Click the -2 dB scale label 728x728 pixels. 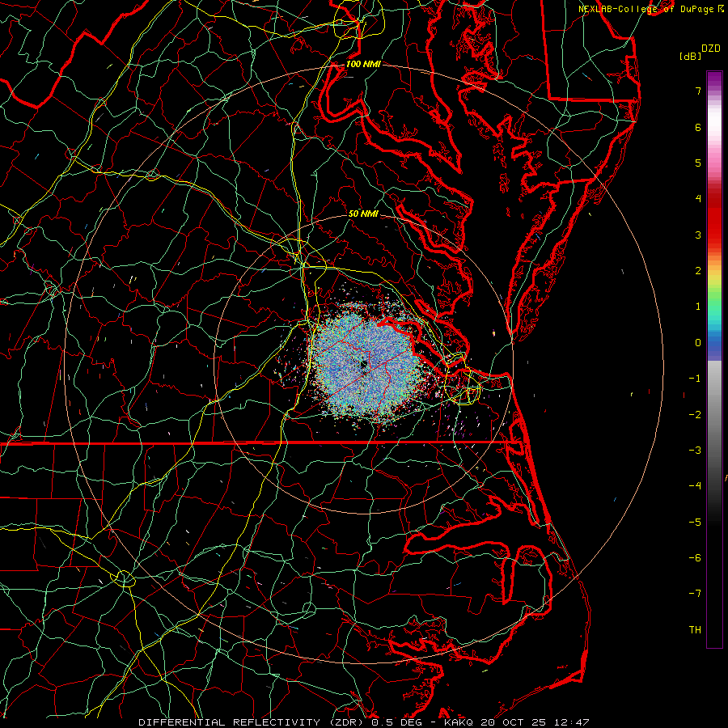tap(695, 415)
